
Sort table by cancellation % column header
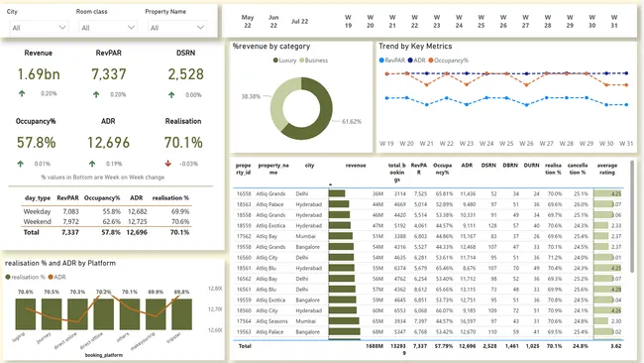(x=578, y=169)
